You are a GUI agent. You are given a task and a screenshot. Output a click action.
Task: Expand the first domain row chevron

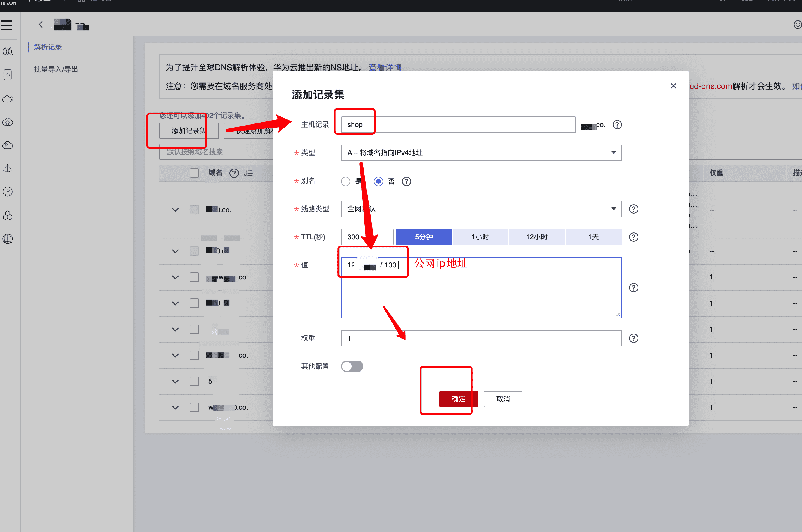(175, 210)
